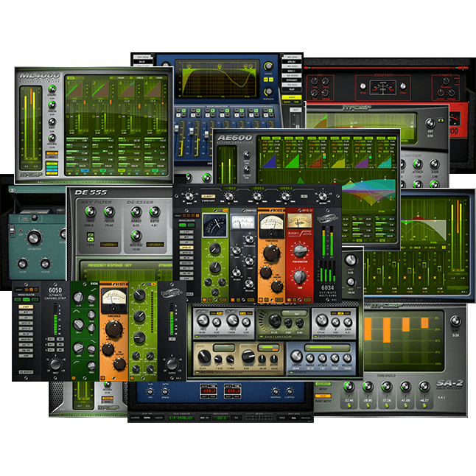476x476 pixels.
Task: Click GAIN knob on 6034 red module
Action: click(x=300, y=276)
